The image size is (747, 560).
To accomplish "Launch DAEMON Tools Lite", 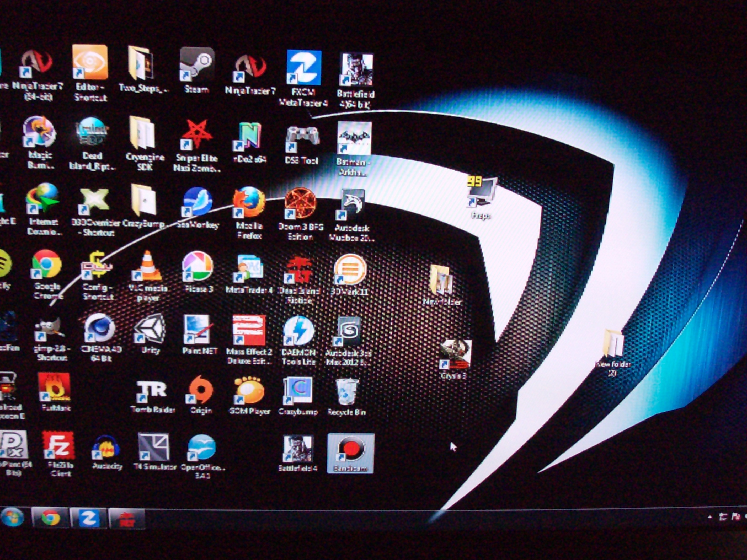I will pyautogui.click(x=299, y=341).
